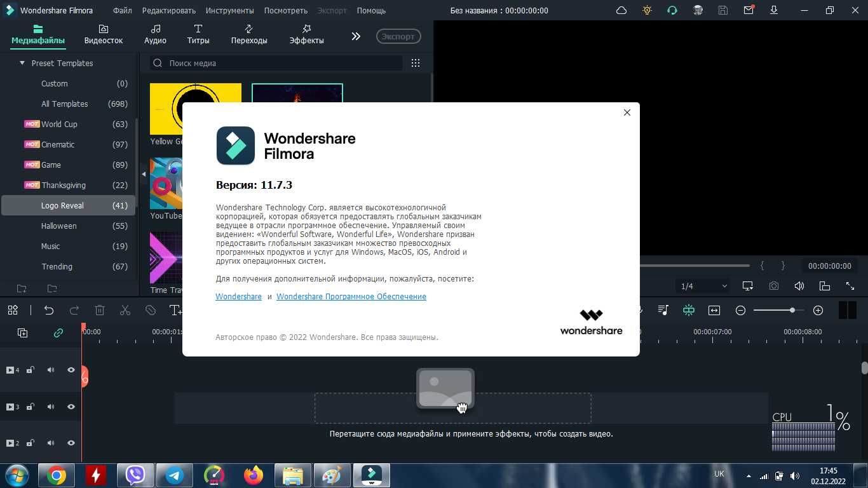Collapse the Preset Templates tree arrow

click(22, 63)
